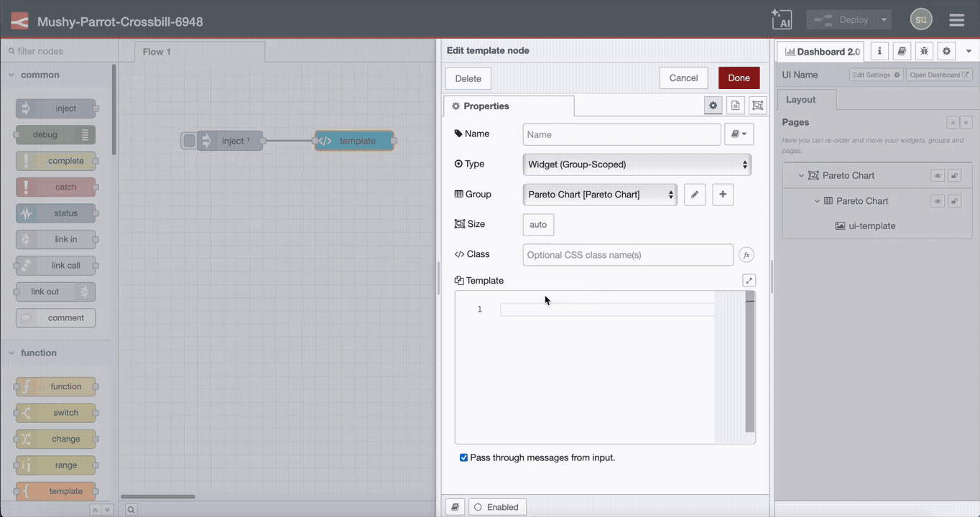
Task: Click inside the Name input field
Action: [621, 134]
